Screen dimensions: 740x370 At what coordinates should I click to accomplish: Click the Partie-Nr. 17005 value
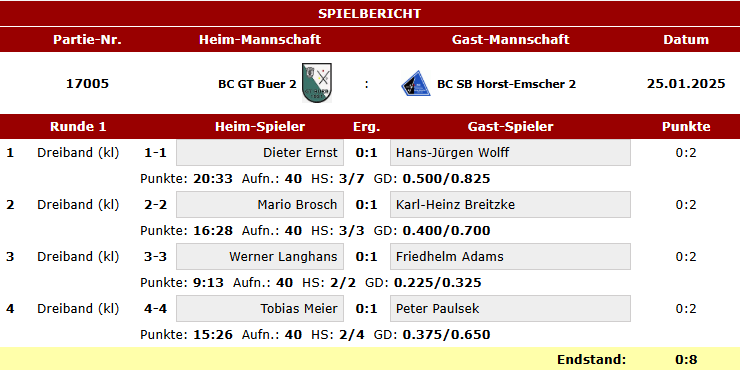[87, 84]
